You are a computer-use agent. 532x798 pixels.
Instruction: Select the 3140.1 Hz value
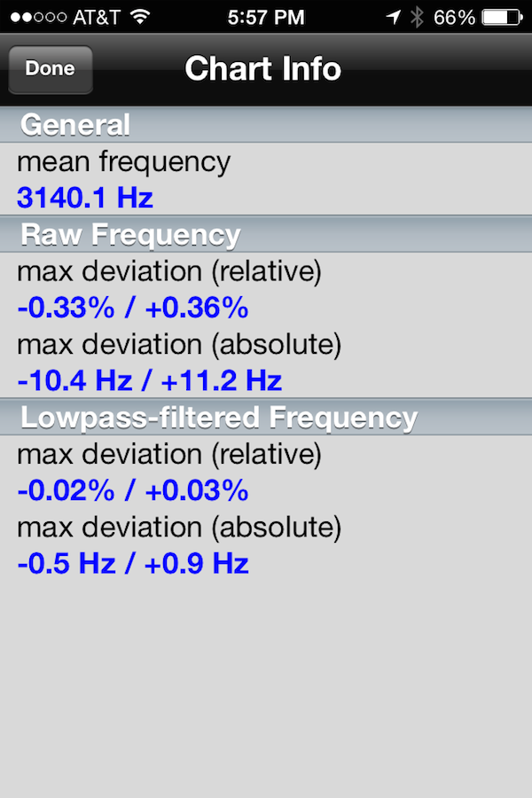[x=85, y=198]
